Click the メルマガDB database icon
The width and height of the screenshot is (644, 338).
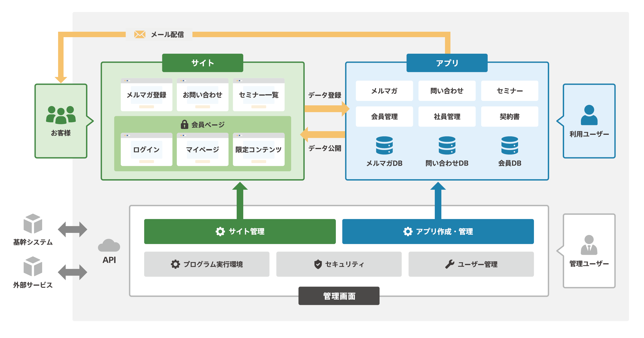coord(384,145)
